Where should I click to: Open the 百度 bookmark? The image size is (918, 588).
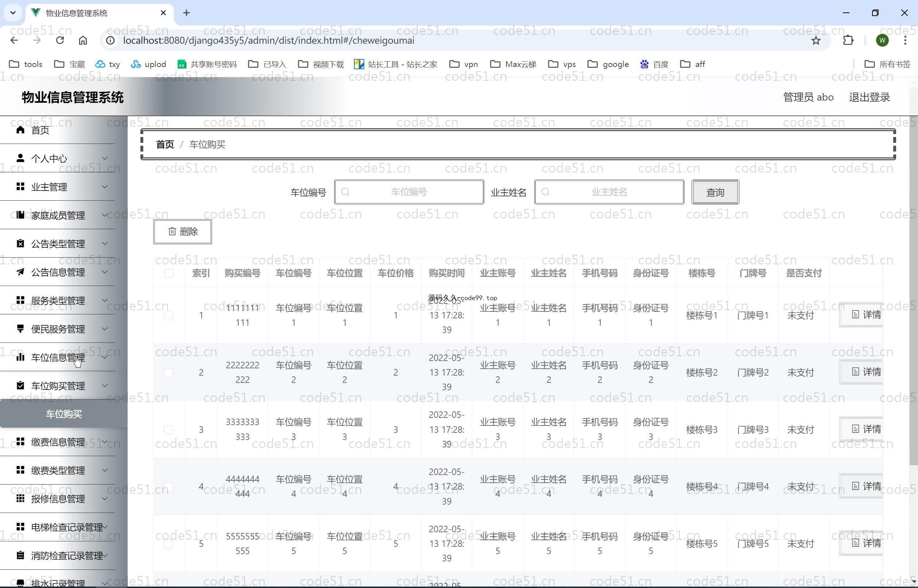(x=654, y=64)
